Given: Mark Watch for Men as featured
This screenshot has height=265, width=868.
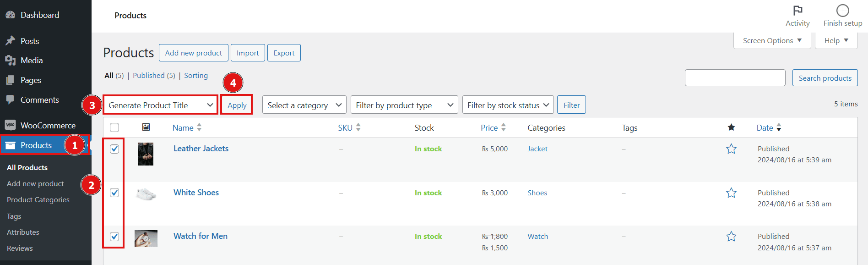Looking at the screenshot, I should point(731,237).
